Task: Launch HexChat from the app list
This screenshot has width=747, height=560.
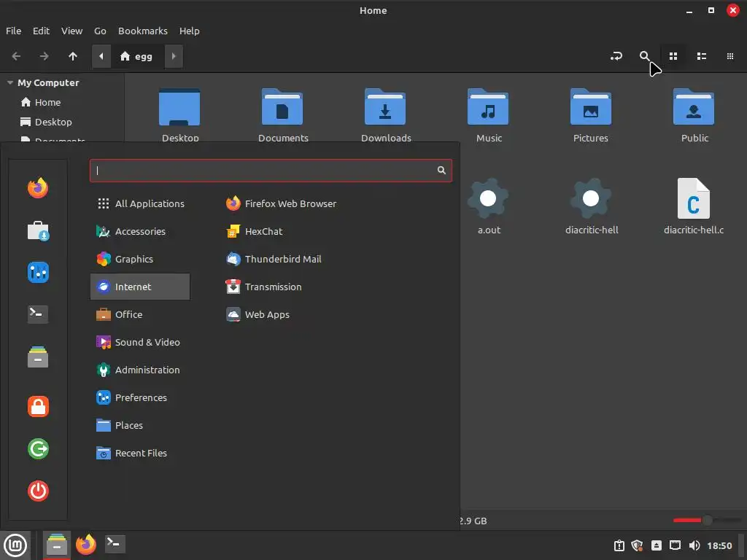Action: [255, 231]
